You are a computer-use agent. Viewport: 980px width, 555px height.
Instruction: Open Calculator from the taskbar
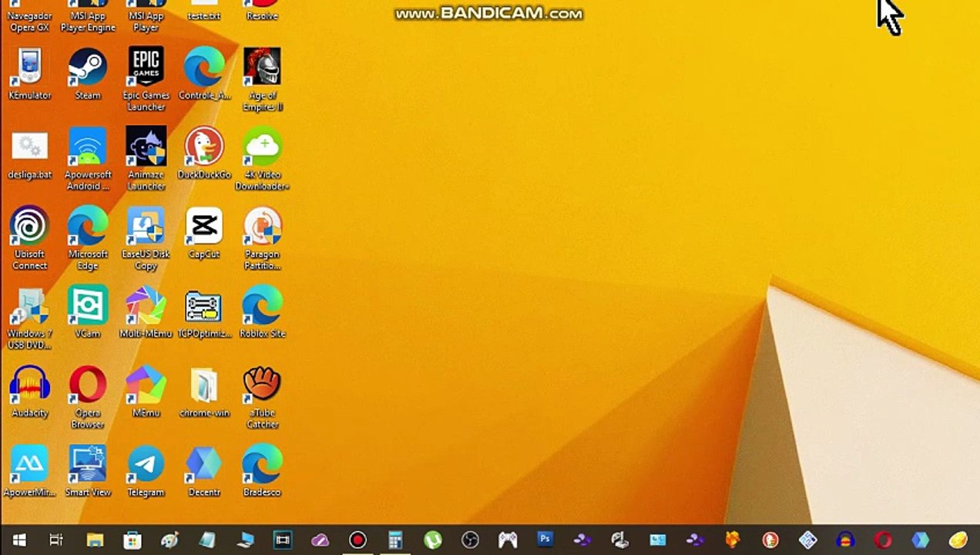tap(395, 540)
